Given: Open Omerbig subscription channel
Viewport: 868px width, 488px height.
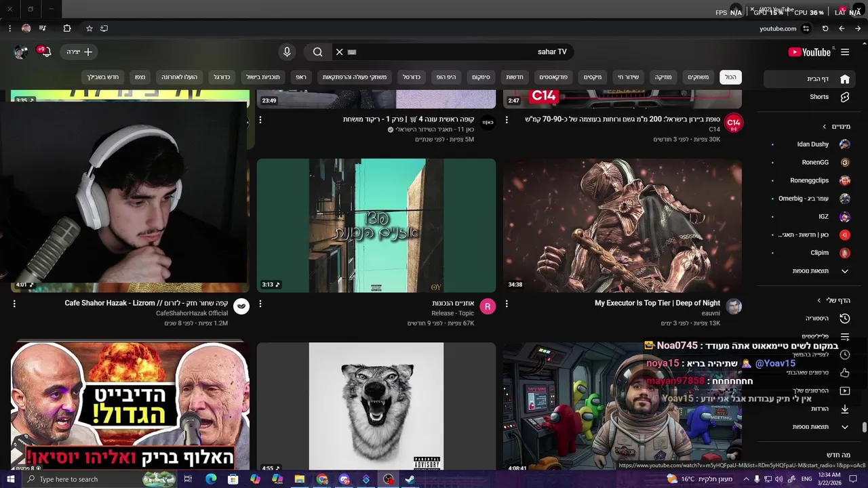Looking at the screenshot, I should [x=810, y=199].
